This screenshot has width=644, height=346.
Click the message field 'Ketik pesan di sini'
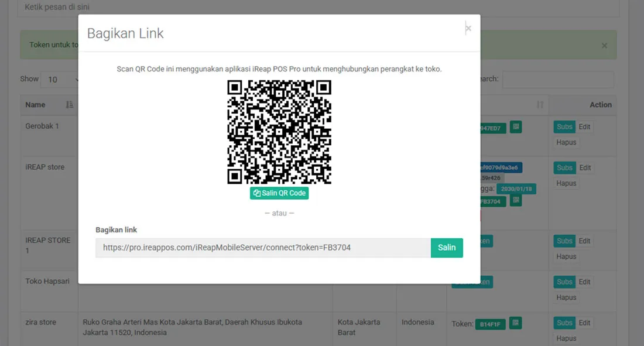point(318,8)
